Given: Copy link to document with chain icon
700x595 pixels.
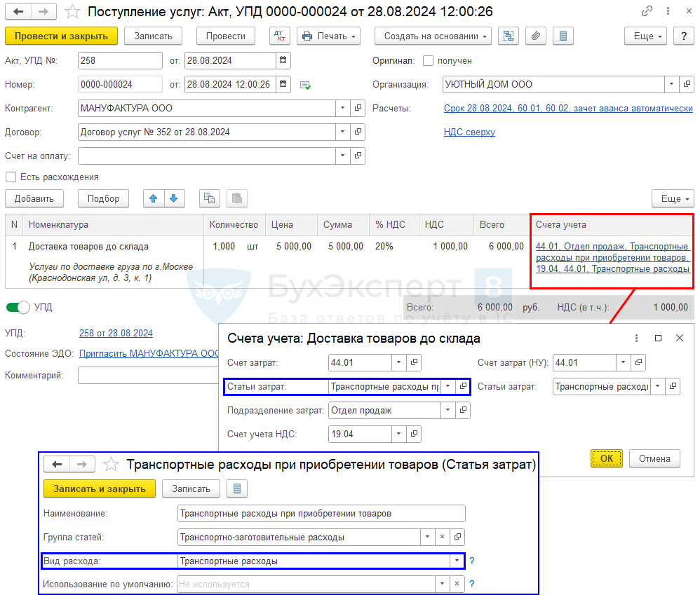Looking at the screenshot, I should 647,11.
